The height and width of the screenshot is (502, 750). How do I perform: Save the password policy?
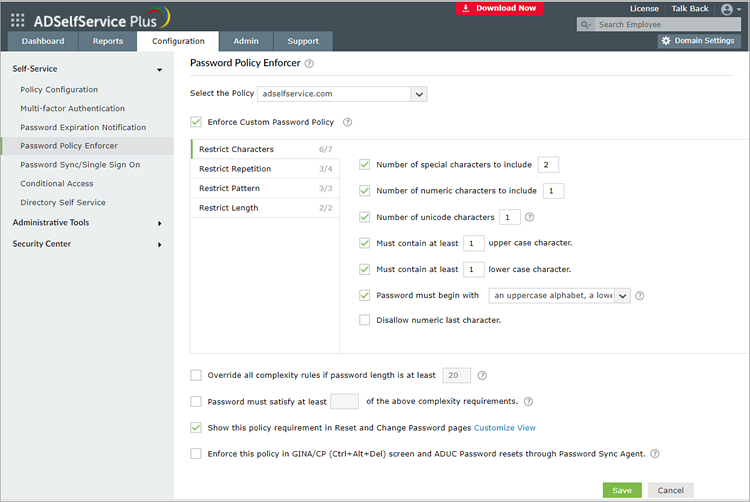point(622,490)
